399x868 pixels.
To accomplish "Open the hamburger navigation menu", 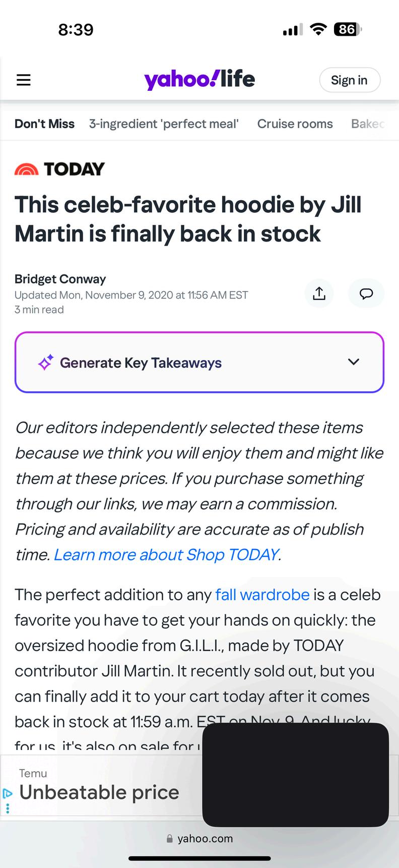I will pyautogui.click(x=24, y=80).
